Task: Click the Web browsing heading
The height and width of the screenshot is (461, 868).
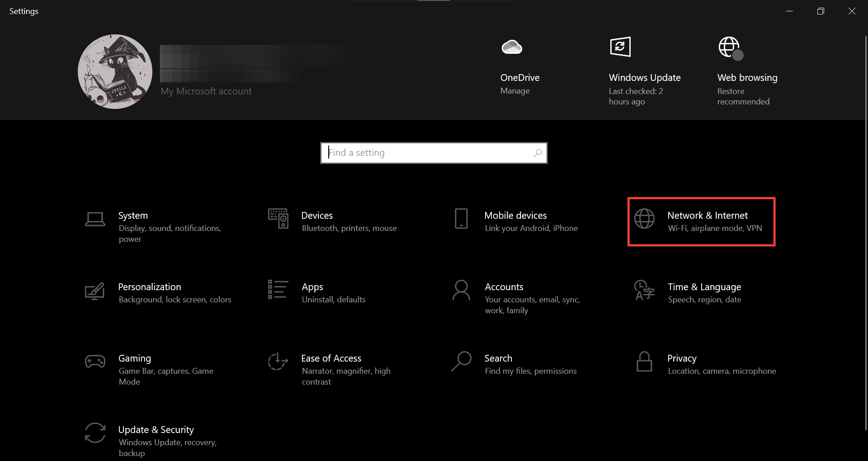Action: pos(747,78)
